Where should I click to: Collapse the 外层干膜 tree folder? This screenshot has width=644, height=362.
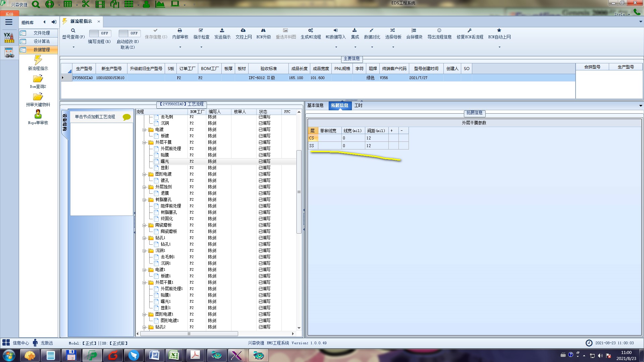coord(144,142)
